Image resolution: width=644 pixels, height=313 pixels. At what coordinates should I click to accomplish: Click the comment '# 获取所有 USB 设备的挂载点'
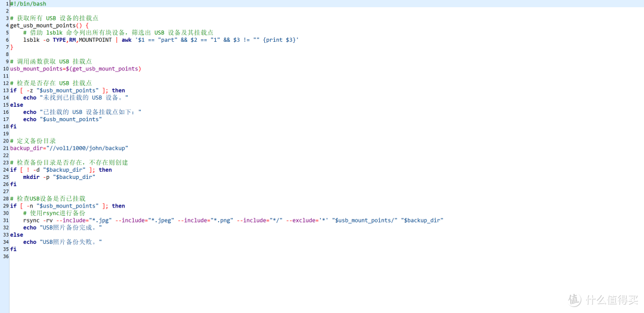54,18
